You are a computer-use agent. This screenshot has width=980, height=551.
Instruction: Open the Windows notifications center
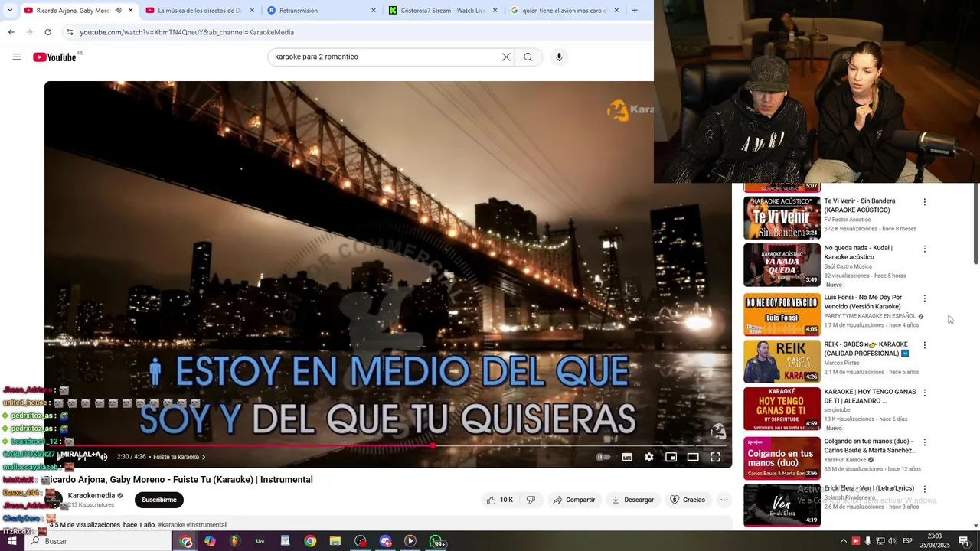(x=964, y=541)
